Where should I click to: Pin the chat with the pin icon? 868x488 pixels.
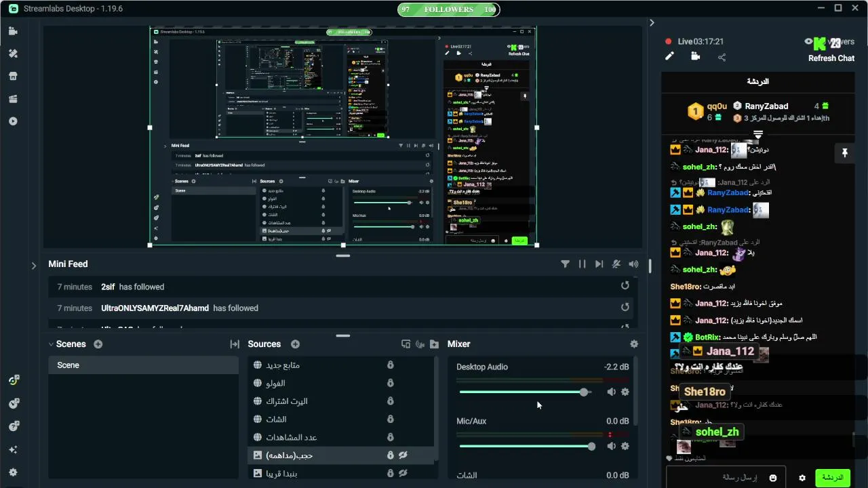click(x=845, y=153)
